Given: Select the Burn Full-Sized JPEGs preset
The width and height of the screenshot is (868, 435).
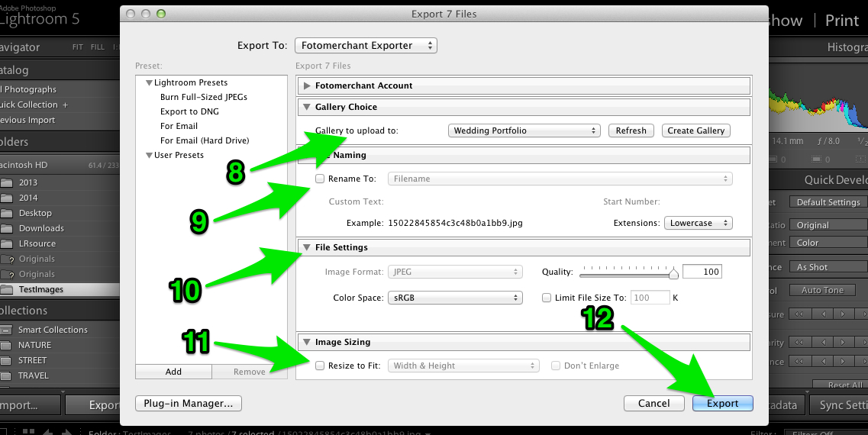Looking at the screenshot, I should tap(204, 97).
